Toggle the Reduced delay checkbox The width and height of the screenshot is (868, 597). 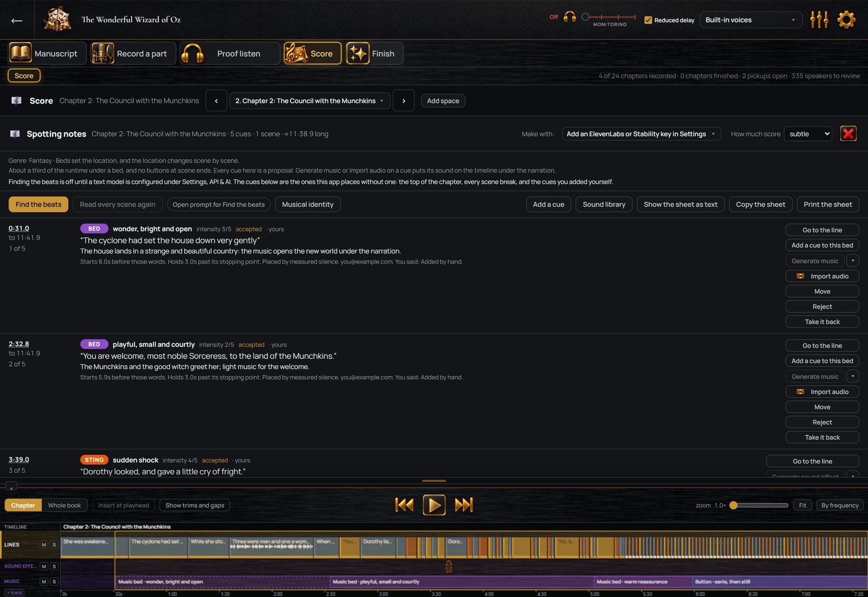point(648,20)
